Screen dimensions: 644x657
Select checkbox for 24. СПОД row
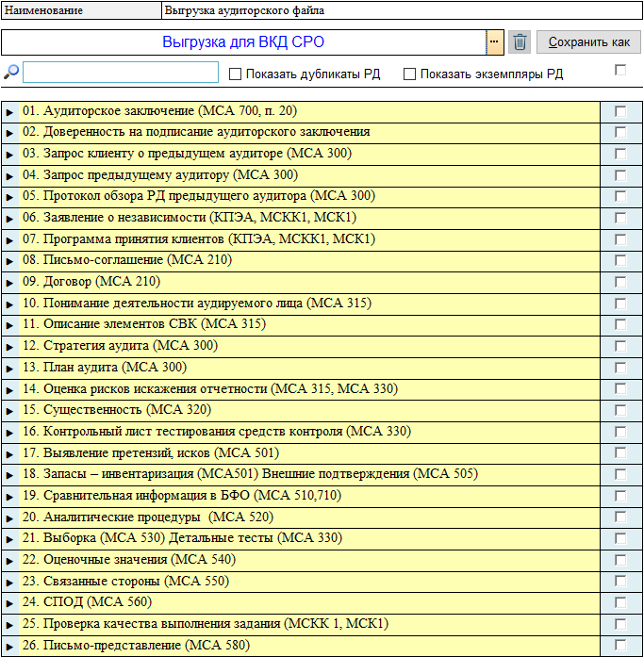pos(619,602)
